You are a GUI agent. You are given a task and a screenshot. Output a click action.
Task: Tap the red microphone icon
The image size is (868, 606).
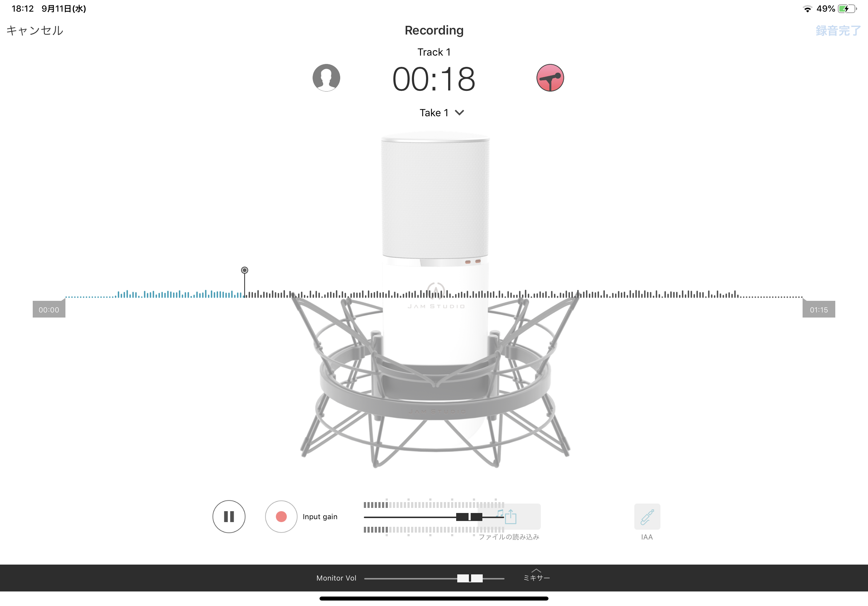point(550,78)
